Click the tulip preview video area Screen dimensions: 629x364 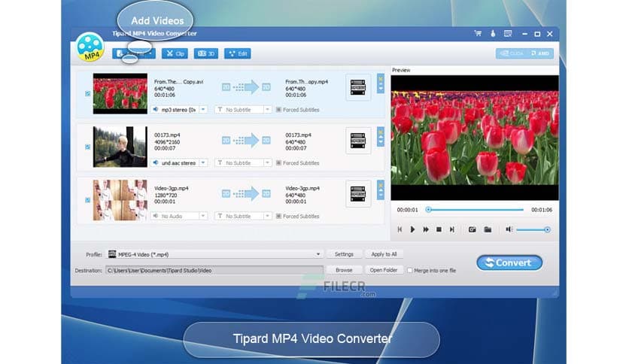click(475, 138)
